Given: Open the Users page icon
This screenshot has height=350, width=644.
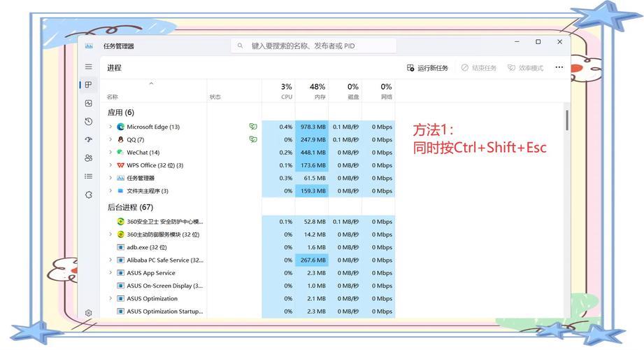Looking at the screenshot, I should tap(89, 158).
